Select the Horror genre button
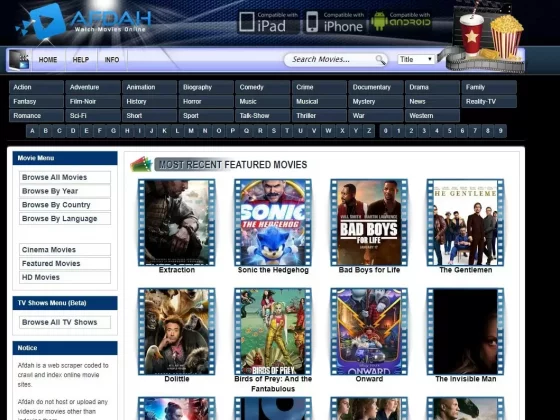The width and height of the screenshot is (560, 420). (206, 101)
